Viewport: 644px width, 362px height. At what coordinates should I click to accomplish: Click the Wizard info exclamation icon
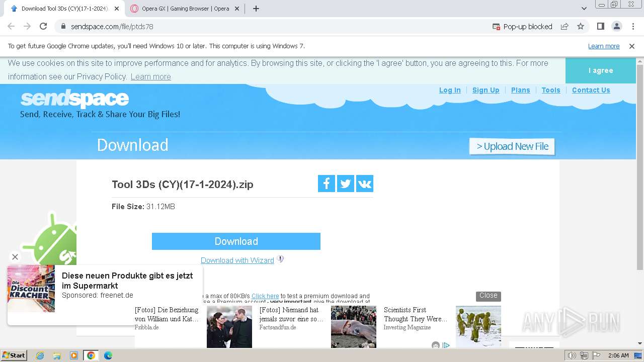pyautogui.click(x=281, y=259)
